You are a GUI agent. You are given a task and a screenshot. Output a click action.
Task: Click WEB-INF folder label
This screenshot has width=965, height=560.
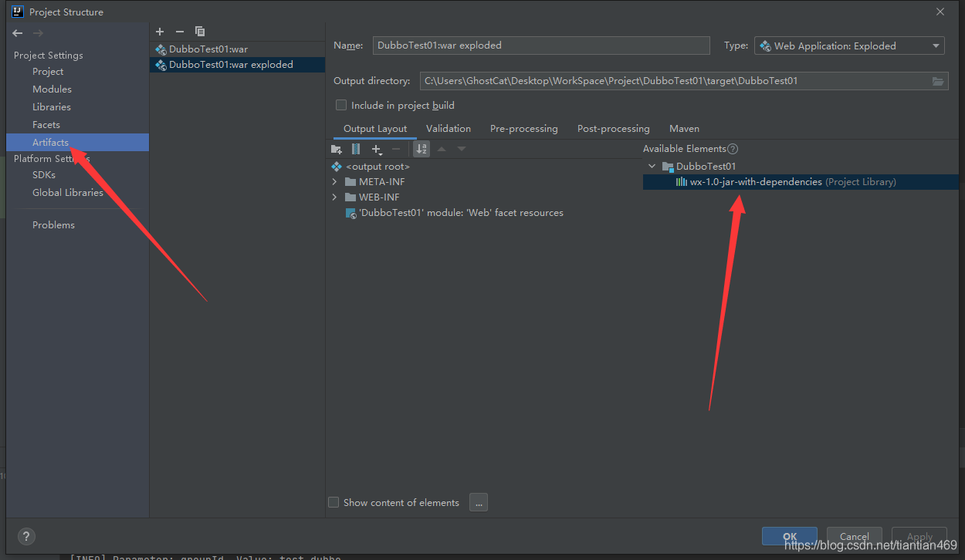click(x=379, y=197)
